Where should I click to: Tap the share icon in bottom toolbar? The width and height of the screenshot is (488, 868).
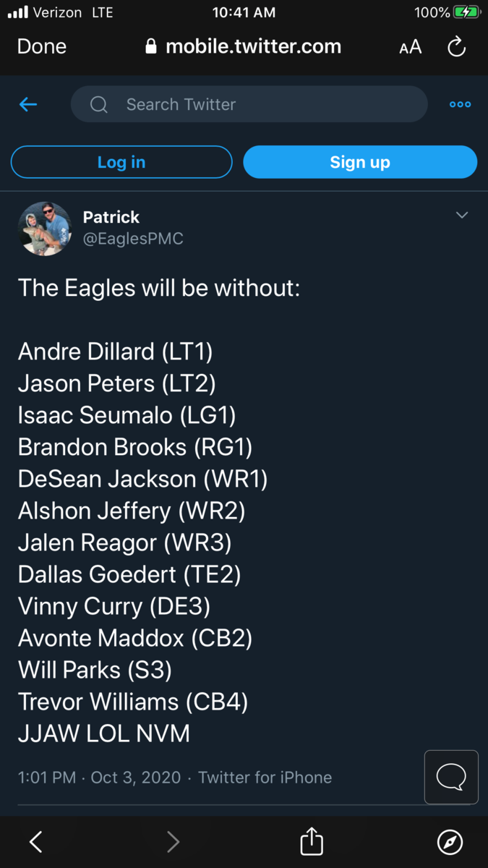click(312, 841)
